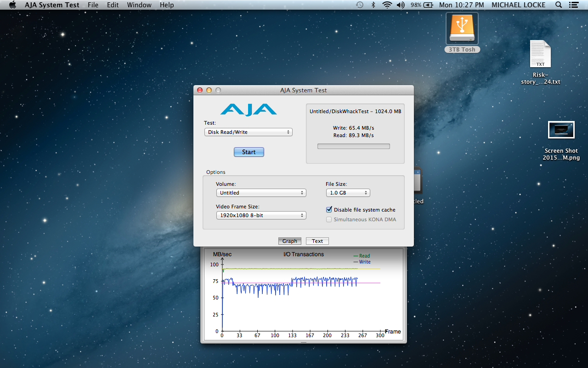
Task: Click the Bluetooth menu bar icon
Action: click(373, 5)
